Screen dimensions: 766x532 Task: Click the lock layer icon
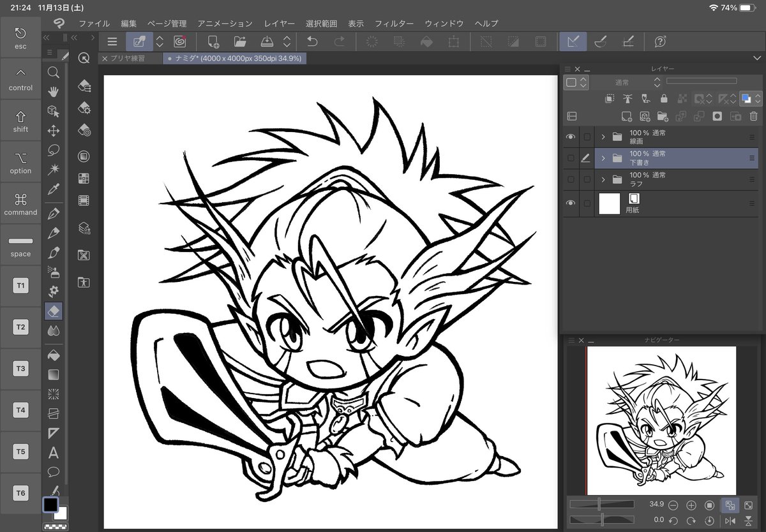(664, 99)
